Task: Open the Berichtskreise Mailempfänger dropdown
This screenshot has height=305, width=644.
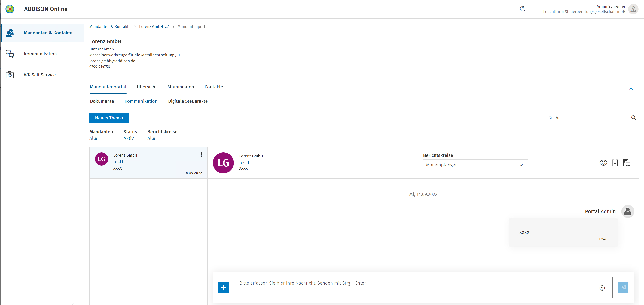Action: coord(475,165)
